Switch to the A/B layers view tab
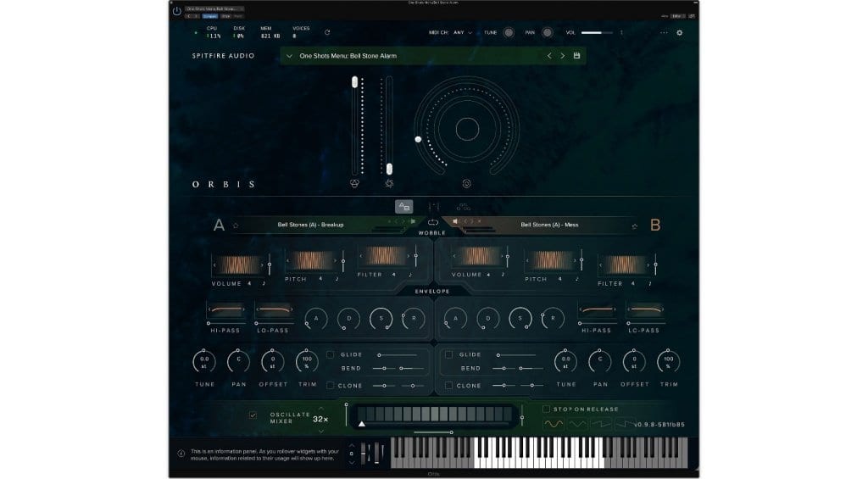 pos(404,207)
